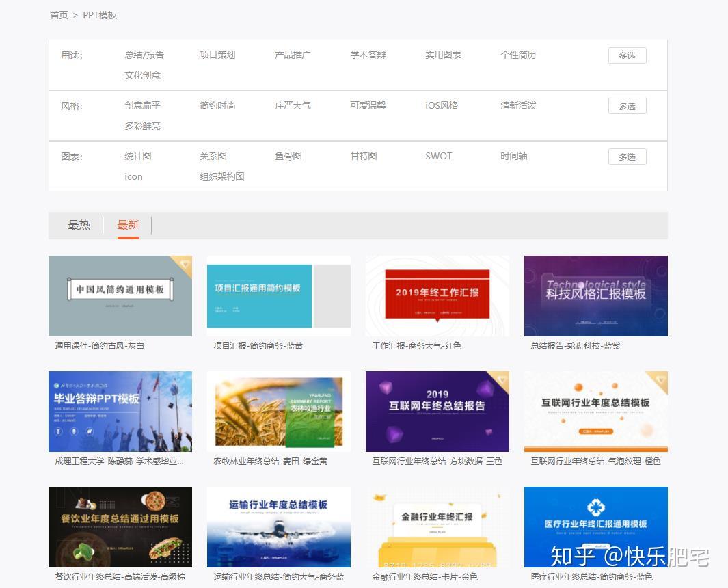Filter charts by 甘特图
Image resolution: width=728 pixels, height=588 pixels.
coord(362,156)
